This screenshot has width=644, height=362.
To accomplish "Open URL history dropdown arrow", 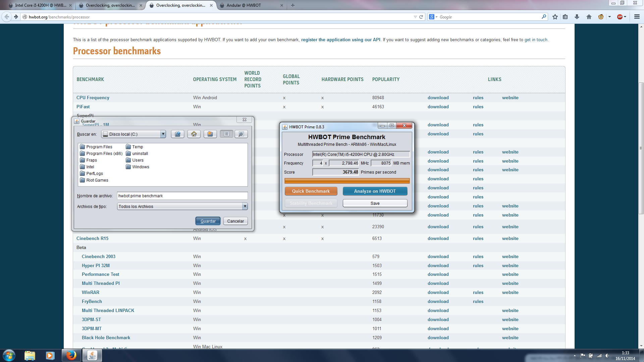I will click(x=415, y=17).
